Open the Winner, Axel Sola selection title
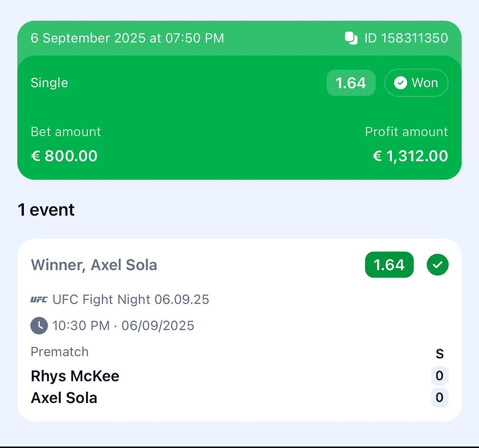The height and width of the screenshot is (448, 479). tap(94, 265)
